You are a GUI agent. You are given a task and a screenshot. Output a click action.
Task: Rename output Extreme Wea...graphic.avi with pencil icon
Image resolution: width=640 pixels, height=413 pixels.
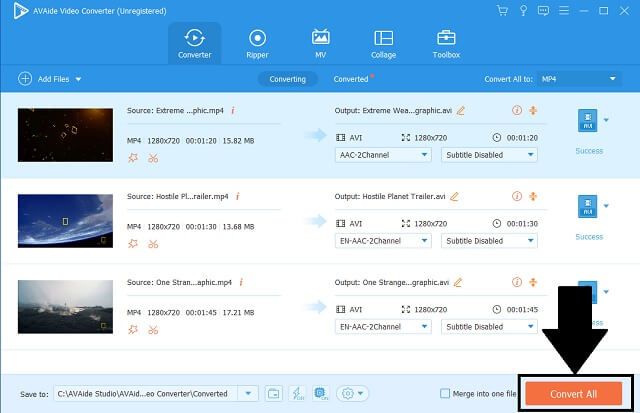[x=461, y=111]
